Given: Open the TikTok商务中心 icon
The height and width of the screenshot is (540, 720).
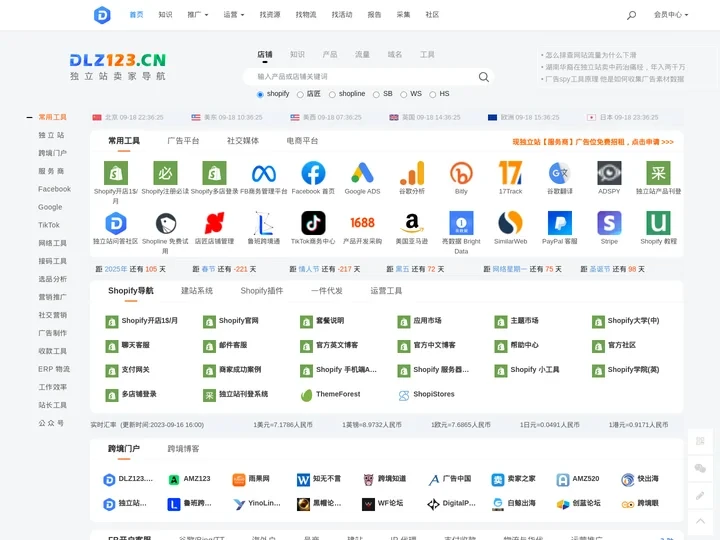Looking at the screenshot, I should point(313,223).
